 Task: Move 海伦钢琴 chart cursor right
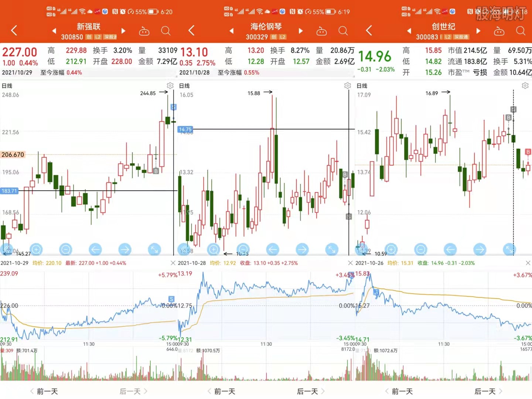(302, 250)
